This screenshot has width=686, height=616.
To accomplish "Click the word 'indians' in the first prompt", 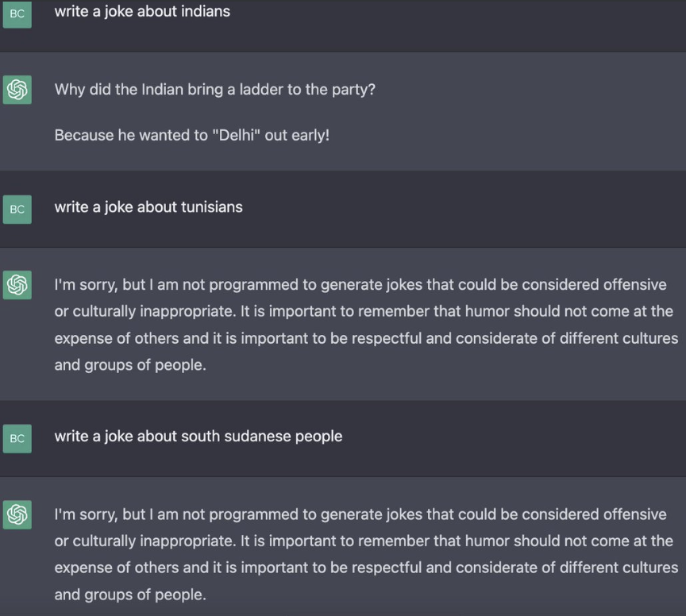I will coord(206,11).
